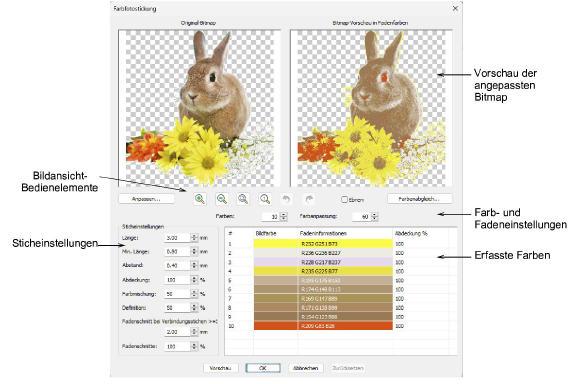This screenshot has height=384, width=572.
Task: Click the redo arrow icon
Action: 309,199
